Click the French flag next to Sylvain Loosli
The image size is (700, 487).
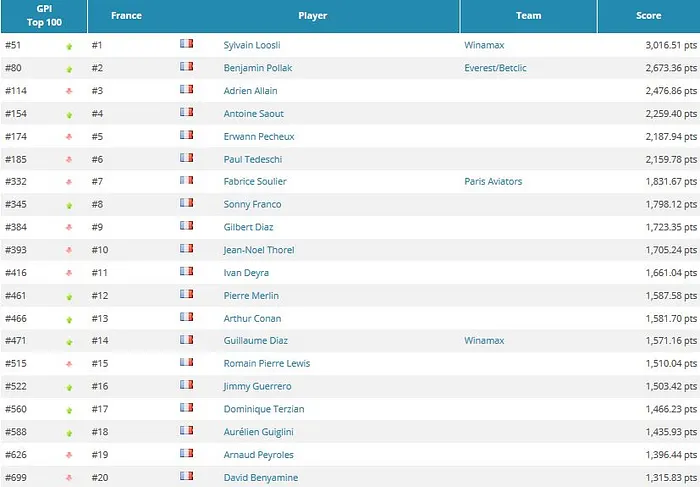186,45
